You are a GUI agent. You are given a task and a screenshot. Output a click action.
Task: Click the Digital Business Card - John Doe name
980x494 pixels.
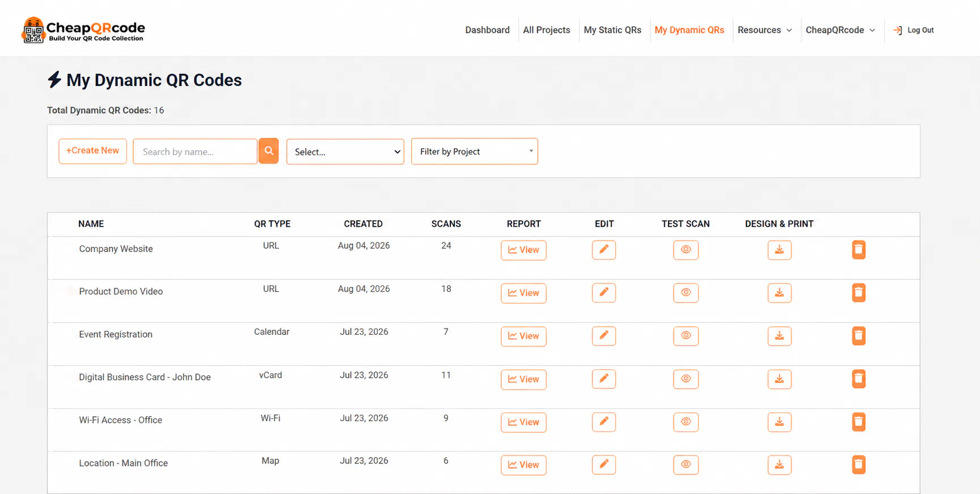coord(144,377)
